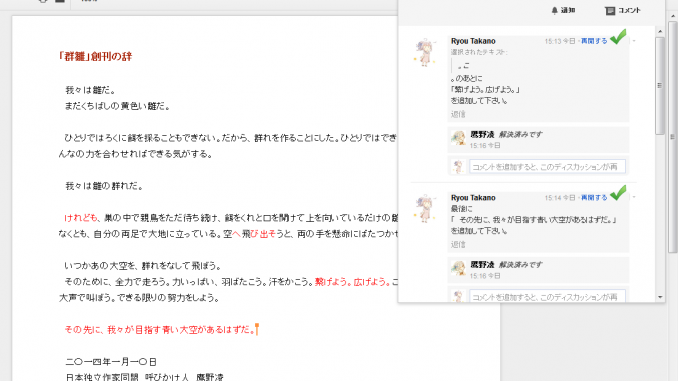Click Ryou Takano avatar on 15:14 comment
This screenshot has height=381, width=678.
click(425, 209)
